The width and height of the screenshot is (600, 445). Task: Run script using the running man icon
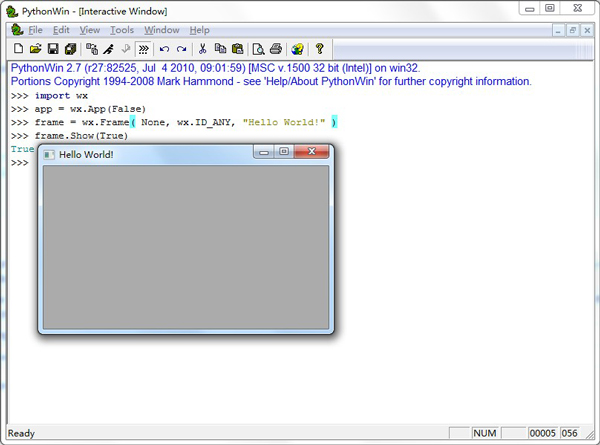109,49
